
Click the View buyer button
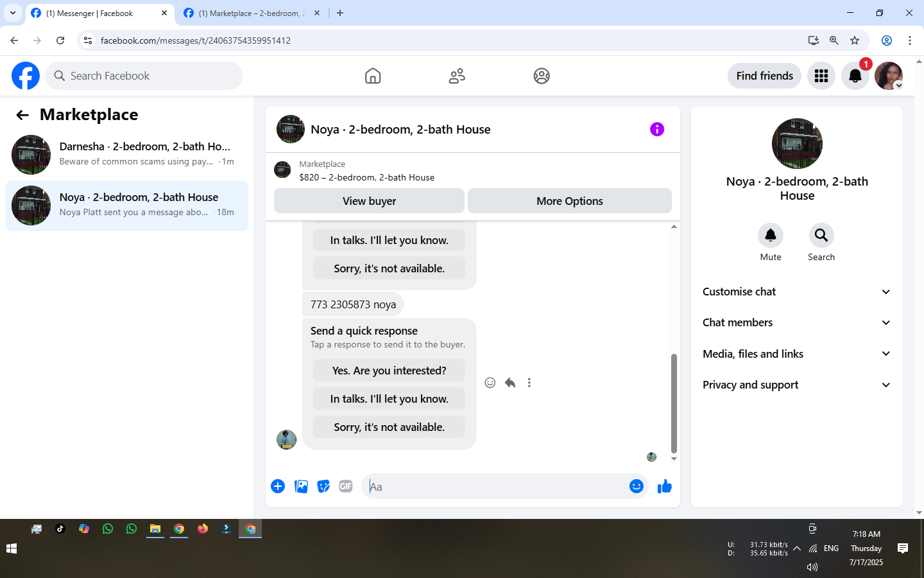tap(369, 201)
